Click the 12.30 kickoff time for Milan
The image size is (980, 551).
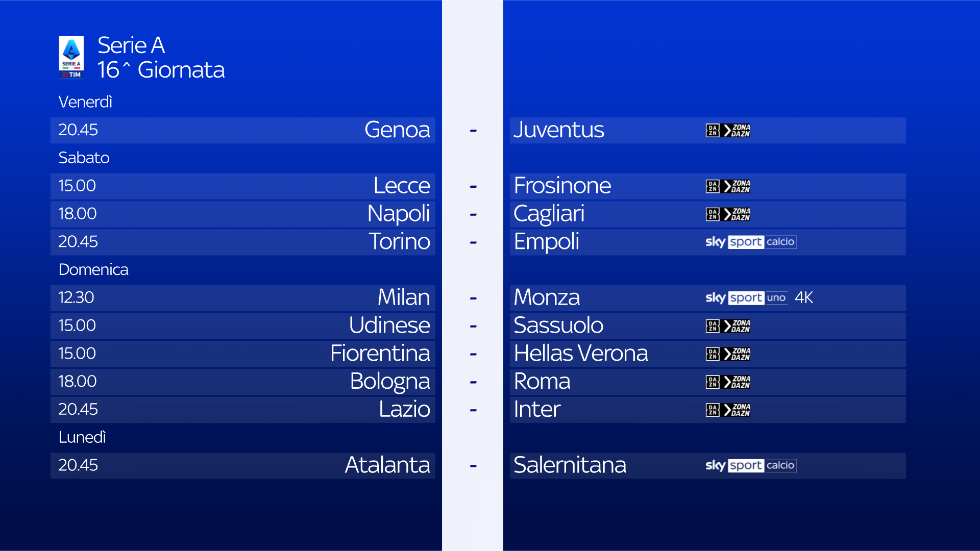tap(76, 297)
